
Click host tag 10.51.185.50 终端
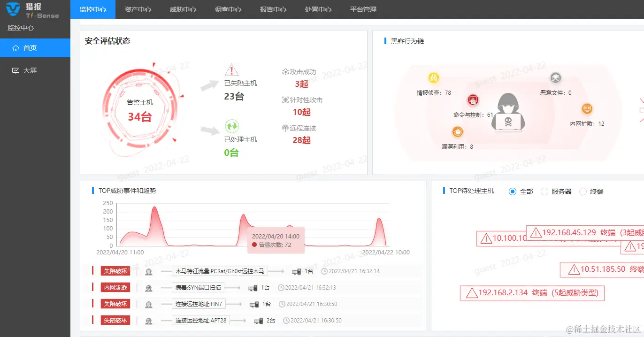(x=602, y=269)
